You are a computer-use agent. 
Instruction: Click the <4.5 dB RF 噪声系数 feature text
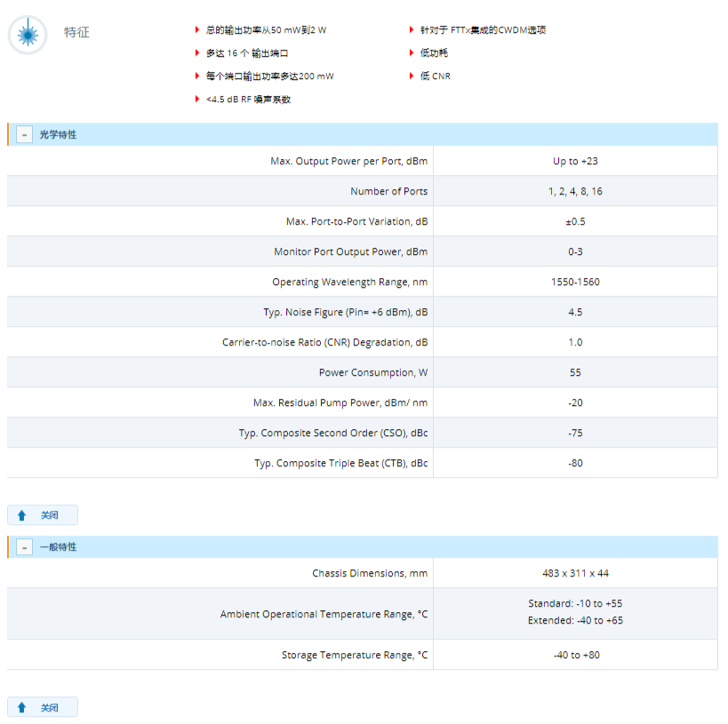tap(248, 99)
